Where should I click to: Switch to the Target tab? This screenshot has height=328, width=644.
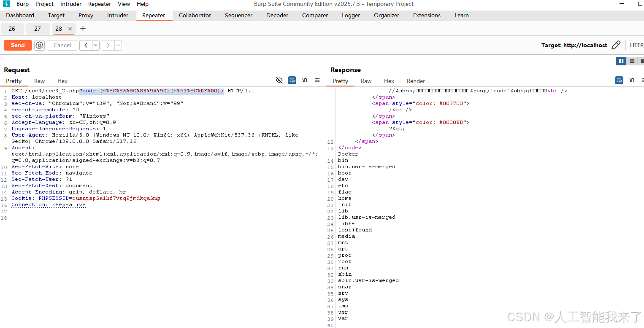[x=56, y=15]
